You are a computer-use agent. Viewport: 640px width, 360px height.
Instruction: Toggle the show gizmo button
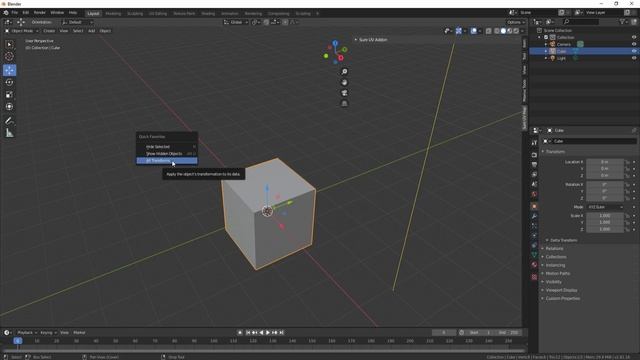pyautogui.click(x=459, y=31)
